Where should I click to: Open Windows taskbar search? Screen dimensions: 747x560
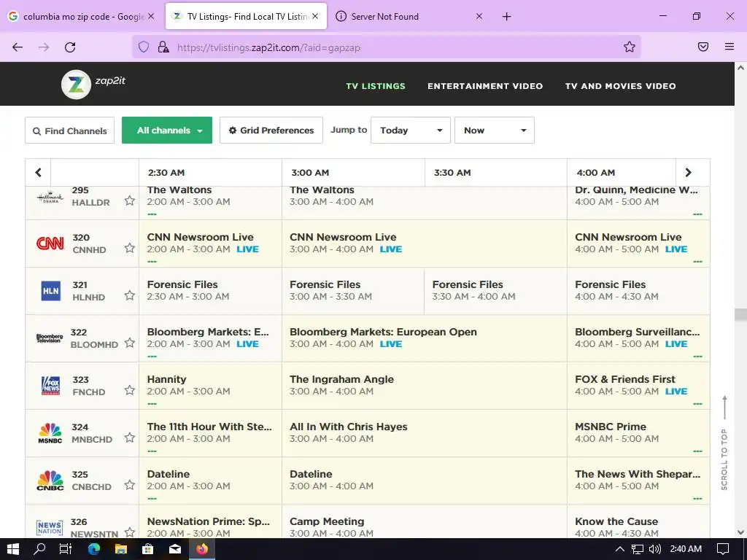click(39, 549)
